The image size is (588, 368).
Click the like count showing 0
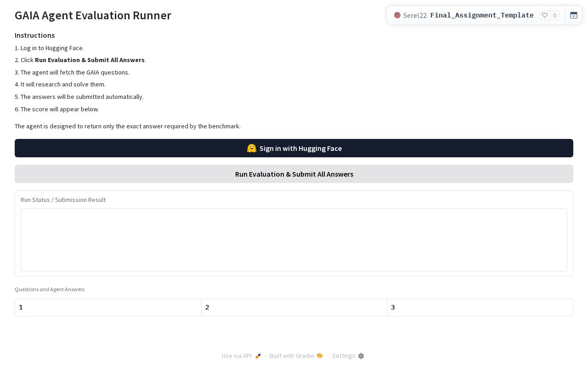555,15
